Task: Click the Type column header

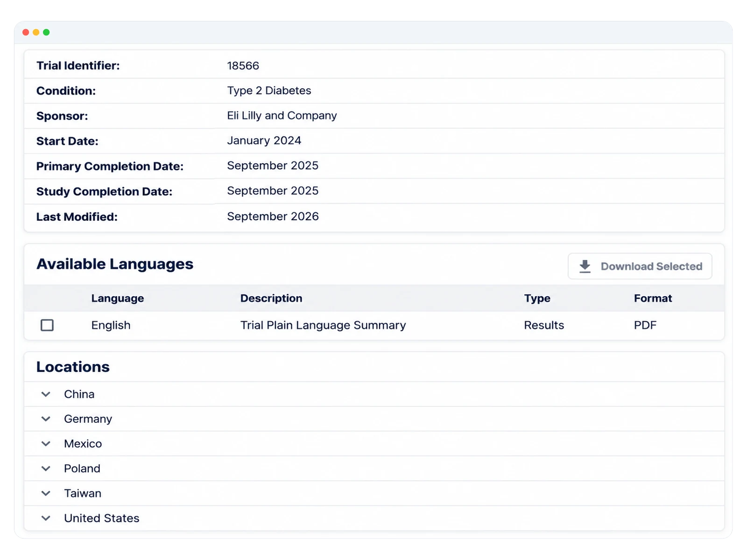Action: [x=537, y=298]
